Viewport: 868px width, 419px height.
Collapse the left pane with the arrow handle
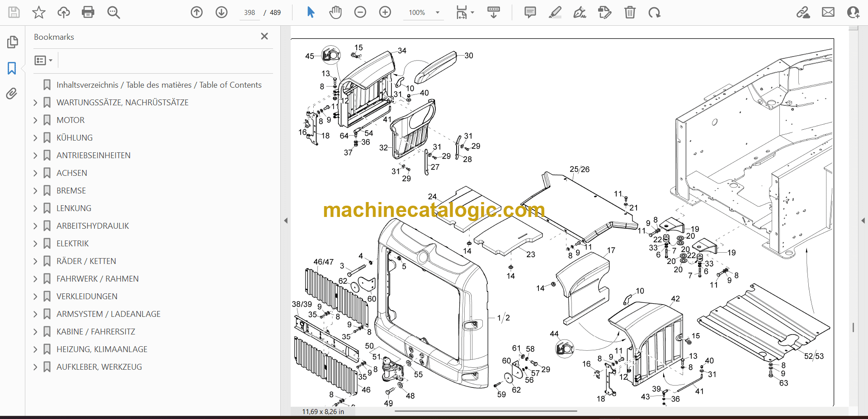coord(286,221)
